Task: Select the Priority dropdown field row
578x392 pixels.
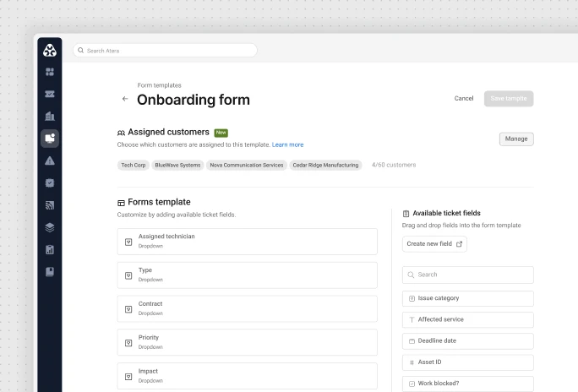Action: 247,342
